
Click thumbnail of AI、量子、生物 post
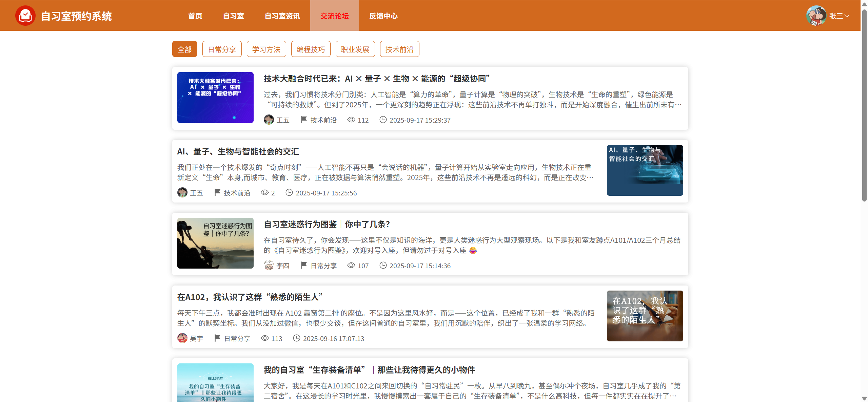(x=645, y=170)
